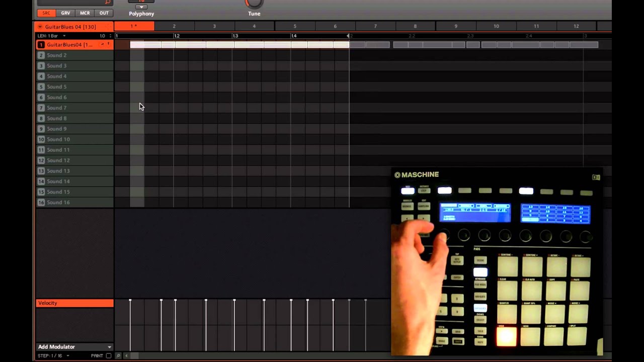Open the STEP: 1/16 grid dropdown
This screenshot has height=362, width=644.
coord(53,355)
